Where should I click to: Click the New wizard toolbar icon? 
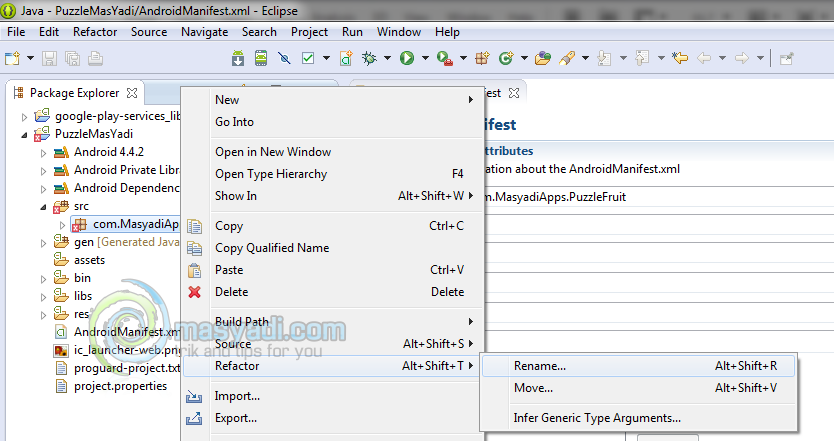tap(12, 58)
